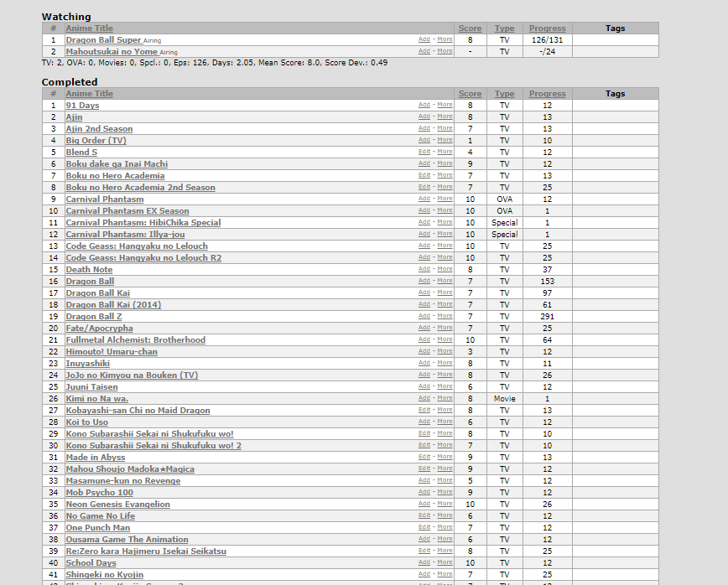This screenshot has height=585, width=728.
Task: Click Edit in the Blend S row
Action: [424, 152]
